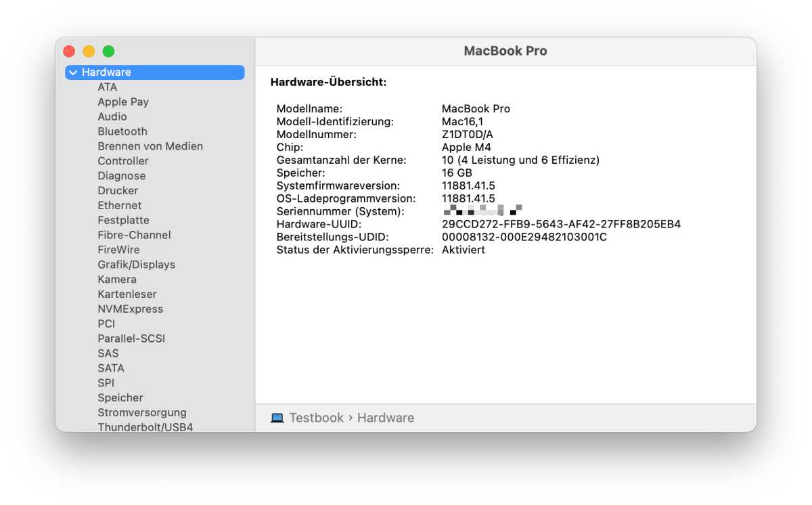Click the Seriennummer (System) label
This screenshot has height=505, width=812.
coord(340,211)
